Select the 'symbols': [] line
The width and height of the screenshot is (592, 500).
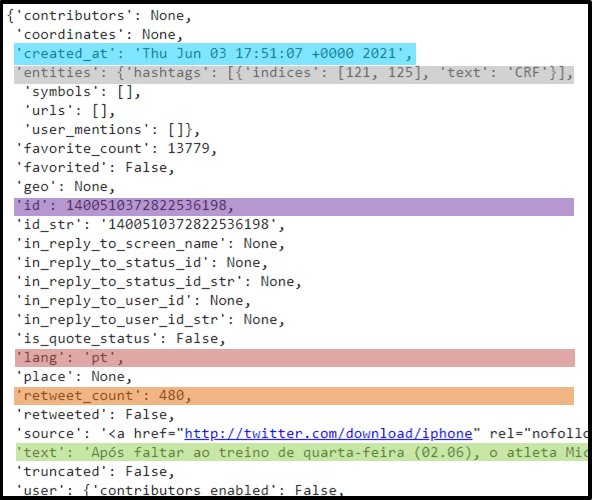pos(82,91)
